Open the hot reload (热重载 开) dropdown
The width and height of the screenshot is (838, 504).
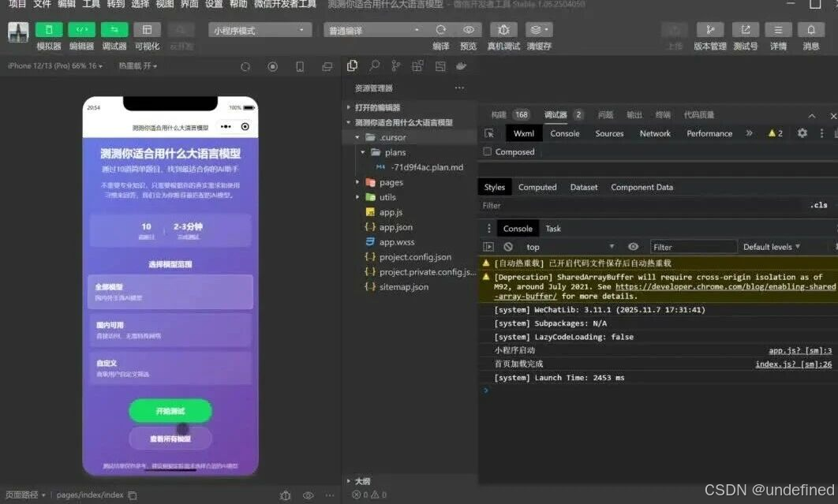click(x=138, y=65)
